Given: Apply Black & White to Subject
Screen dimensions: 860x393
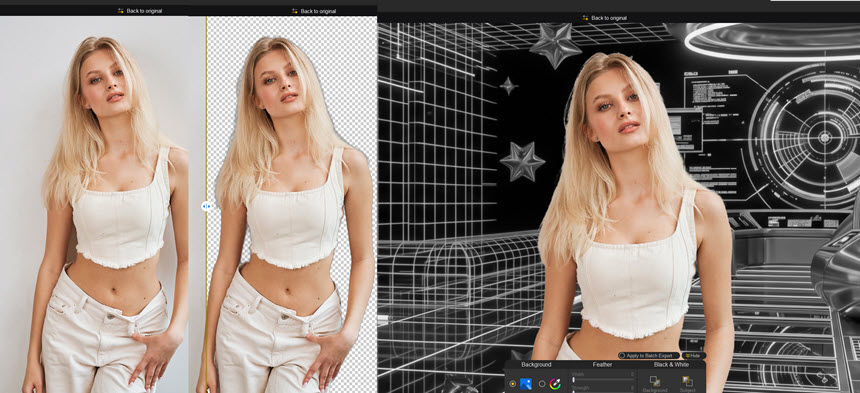Looking at the screenshot, I should 687,384.
